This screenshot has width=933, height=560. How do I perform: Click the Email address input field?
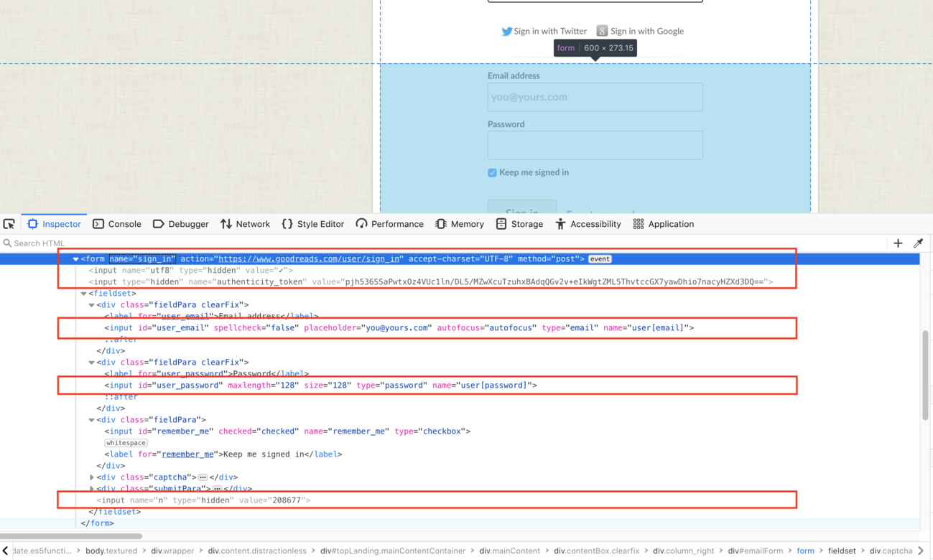click(595, 97)
